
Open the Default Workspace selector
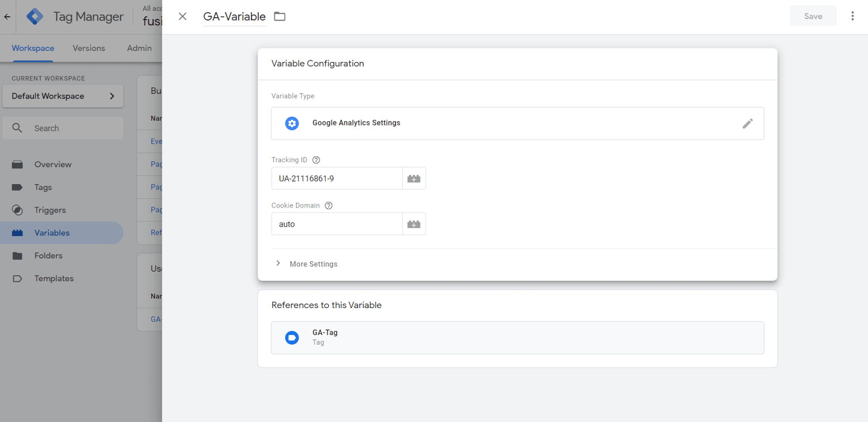click(63, 96)
